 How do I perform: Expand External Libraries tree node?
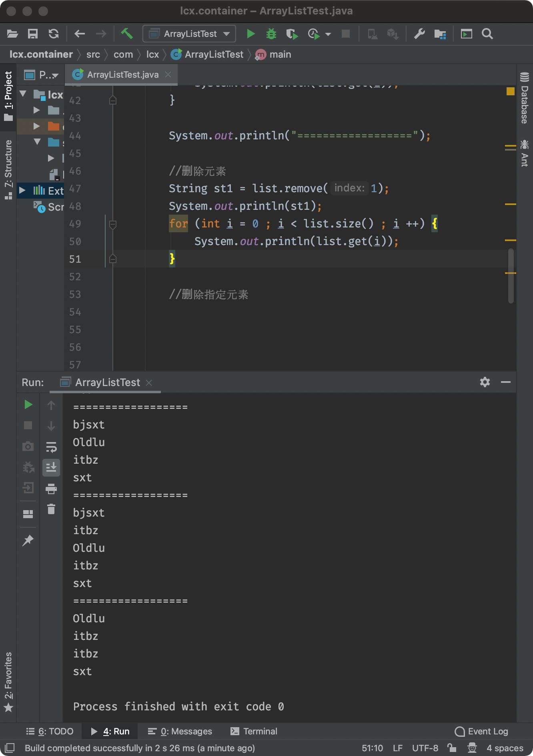(22, 190)
